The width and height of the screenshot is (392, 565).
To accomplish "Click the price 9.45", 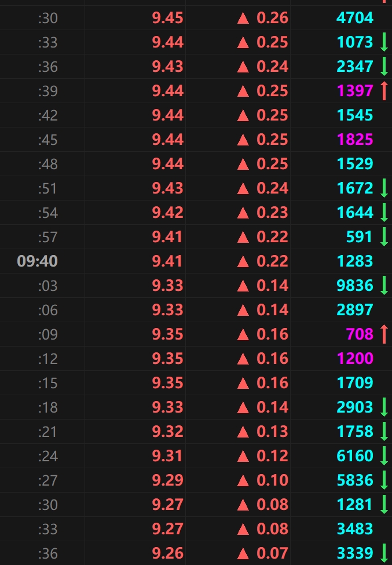I will point(168,17).
